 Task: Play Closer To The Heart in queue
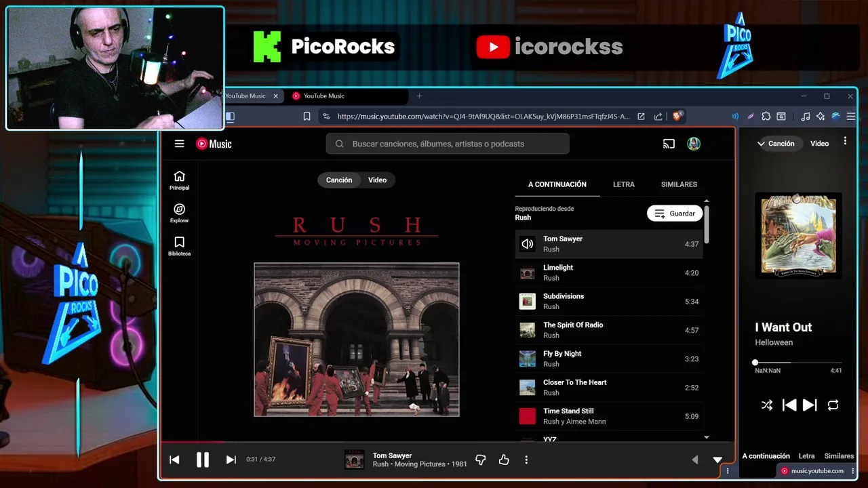click(x=609, y=388)
